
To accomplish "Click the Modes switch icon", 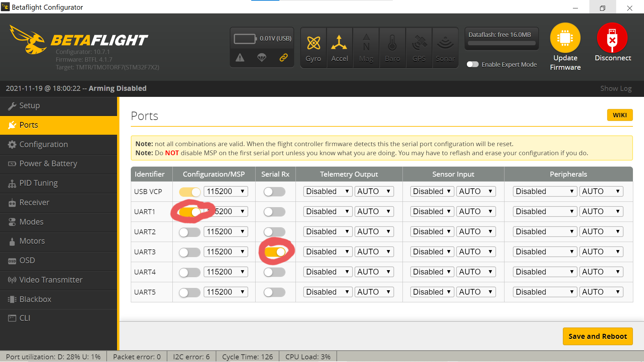I will click(12, 222).
